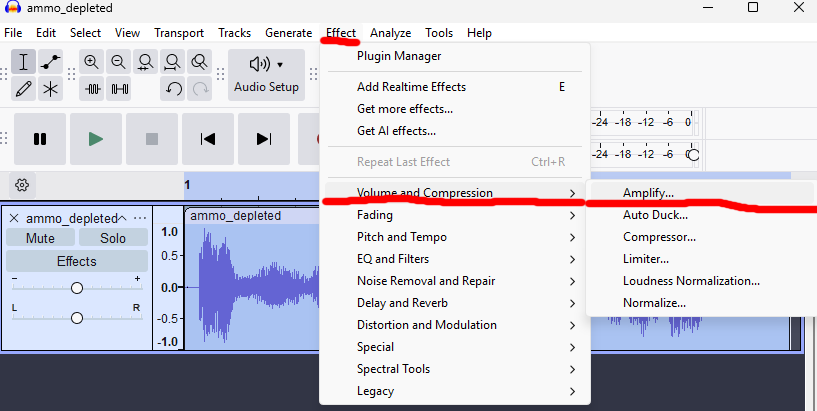Activate the Multi-tool asterisk icon
Screen dimensions: 817x411
[50, 88]
